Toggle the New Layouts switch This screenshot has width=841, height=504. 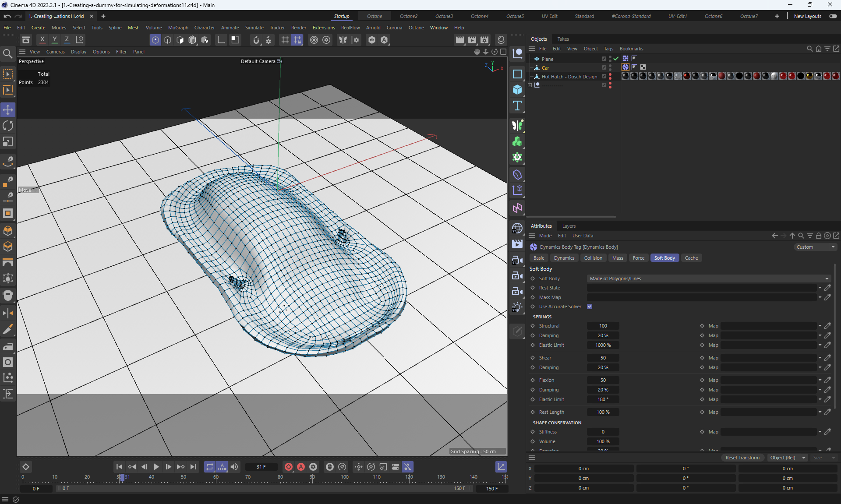click(833, 16)
